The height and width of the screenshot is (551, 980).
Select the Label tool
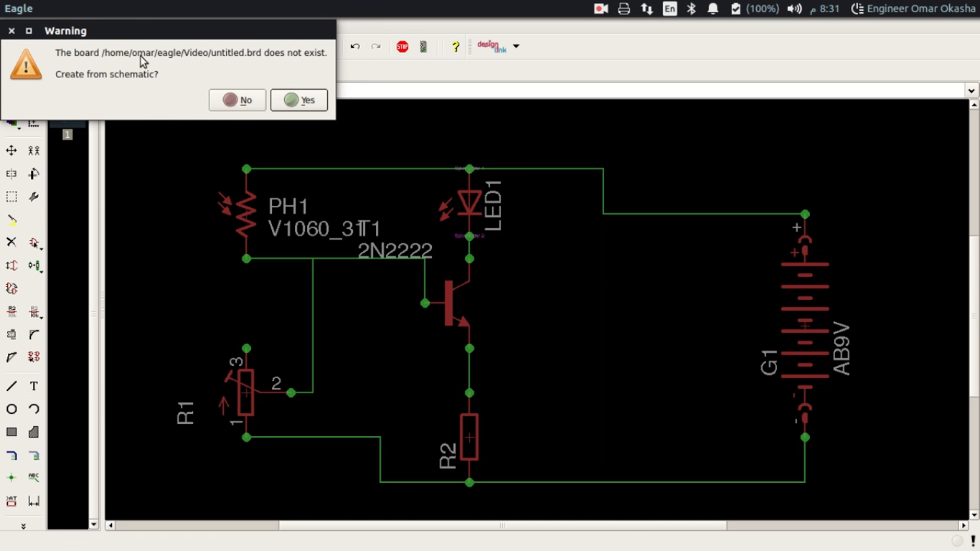coord(34,478)
